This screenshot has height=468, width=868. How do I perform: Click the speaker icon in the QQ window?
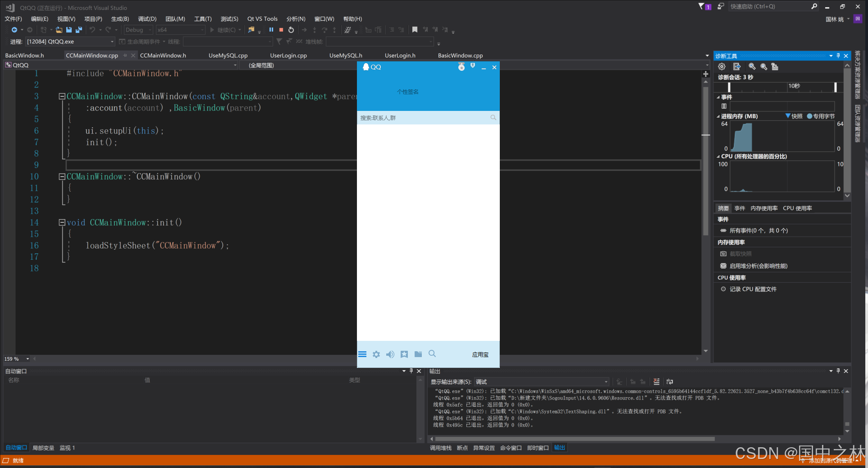(x=390, y=354)
